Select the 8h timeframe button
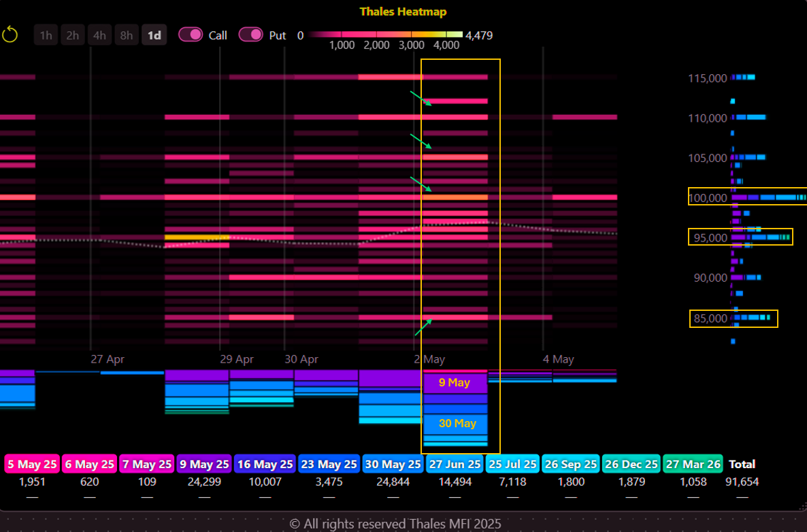The height and width of the screenshot is (532, 807). 126,35
